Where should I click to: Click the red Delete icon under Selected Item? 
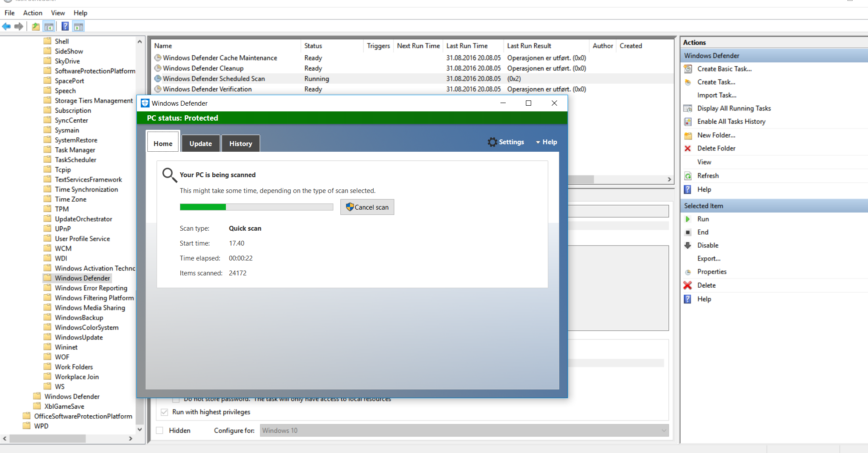[x=688, y=285]
